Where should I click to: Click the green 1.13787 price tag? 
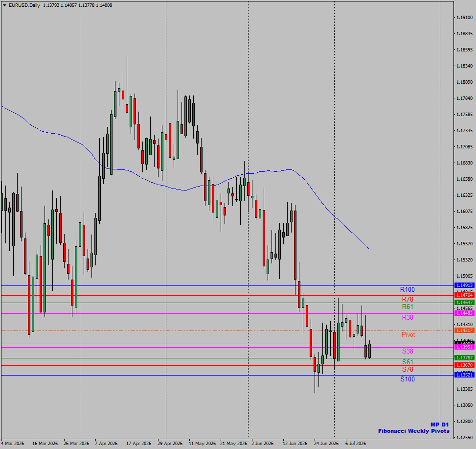(x=464, y=357)
